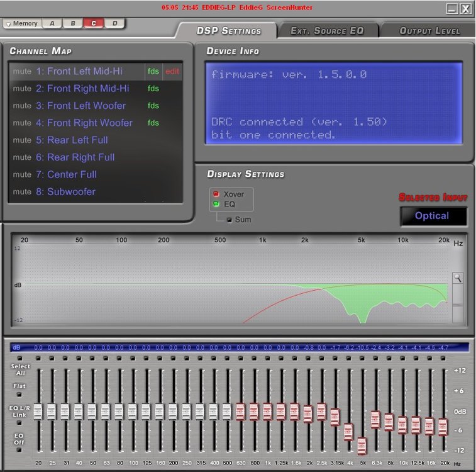The width and height of the screenshot is (476, 472).
Task: Toggle the EQ Off checkbox
Action: pyautogui.click(x=19, y=450)
